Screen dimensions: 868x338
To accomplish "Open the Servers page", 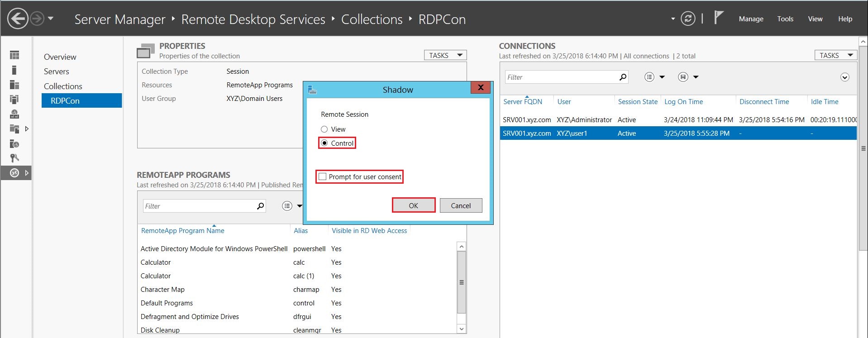I will [x=57, y=71].
